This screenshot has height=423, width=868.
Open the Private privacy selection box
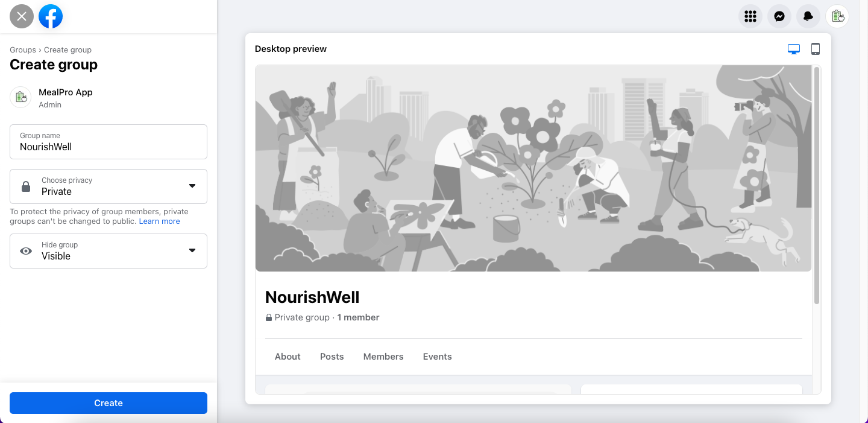(108, 186)
